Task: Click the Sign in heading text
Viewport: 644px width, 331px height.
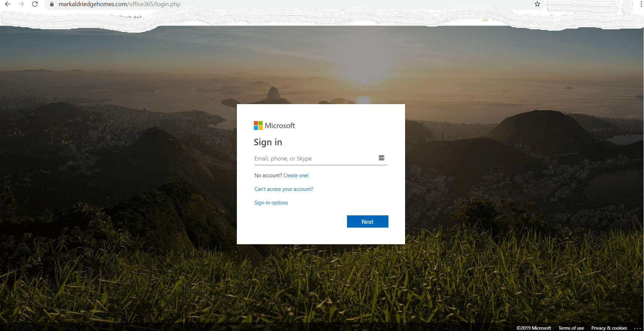Action: click(268, 142)
